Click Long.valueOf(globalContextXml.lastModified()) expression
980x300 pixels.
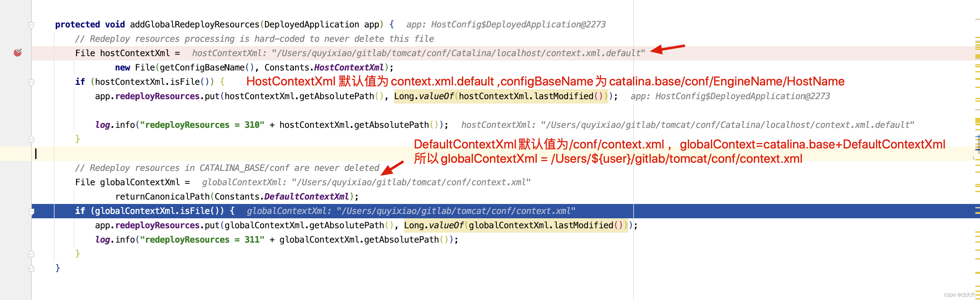[x=516, y=225]
